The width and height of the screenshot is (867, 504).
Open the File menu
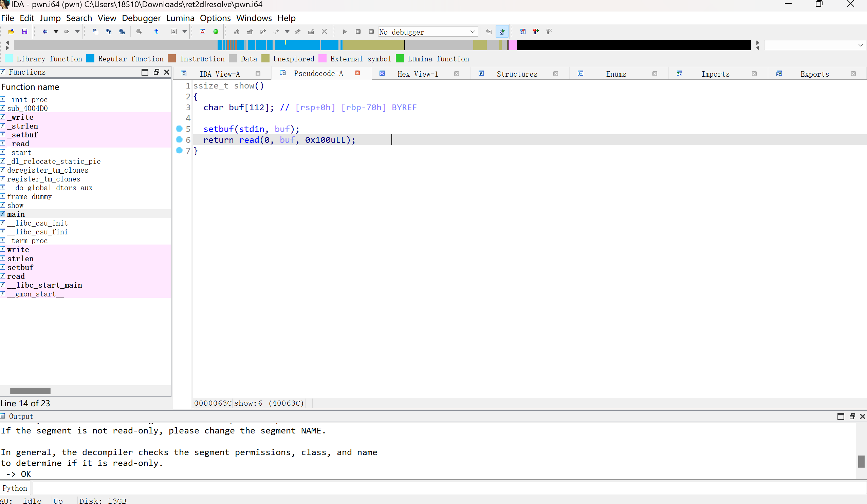click(x=7, y=18)
